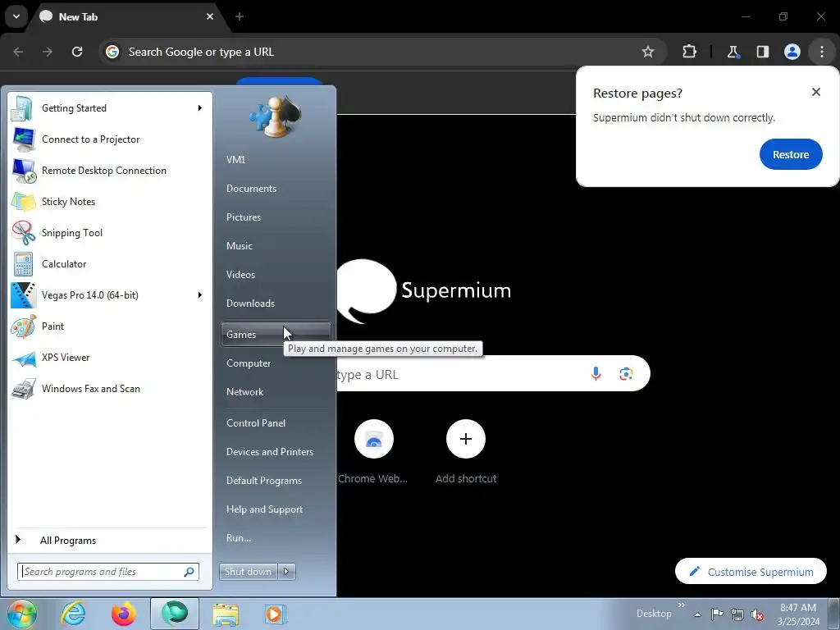Viewport: 840px width, 630px height.
Task: Open the Shut down options arrow
Action: [286, 572]
